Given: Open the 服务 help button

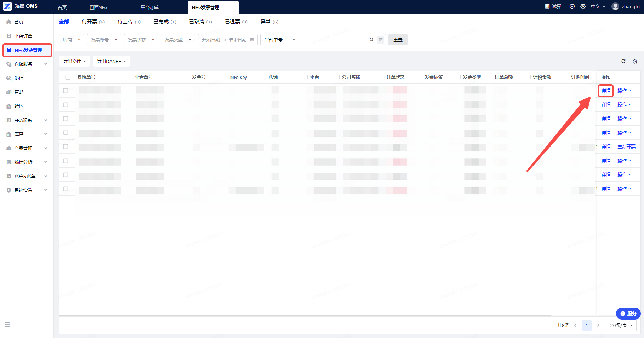Looking at the screenshot, I should click(x=628, y=314).
